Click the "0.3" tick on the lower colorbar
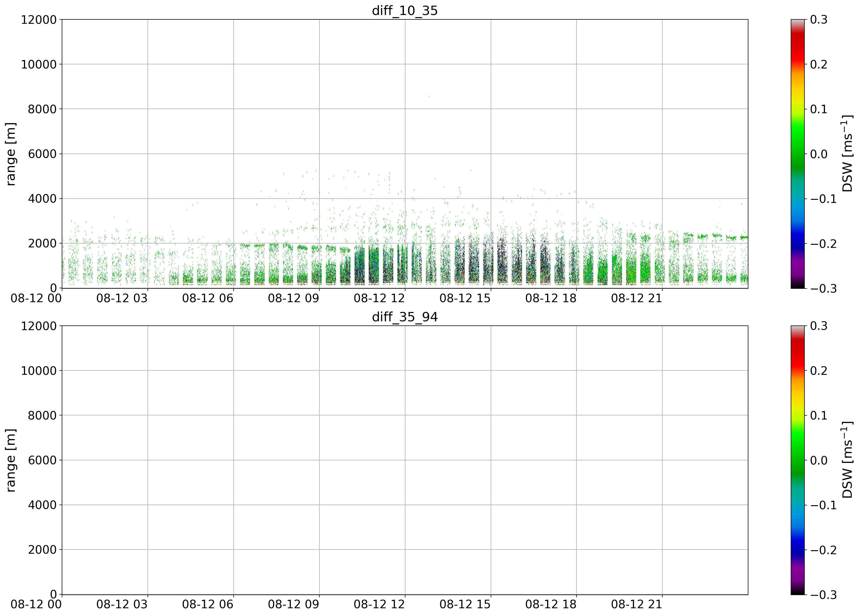Viewport: 860px width, 616px height. click(x=819, y=326)
